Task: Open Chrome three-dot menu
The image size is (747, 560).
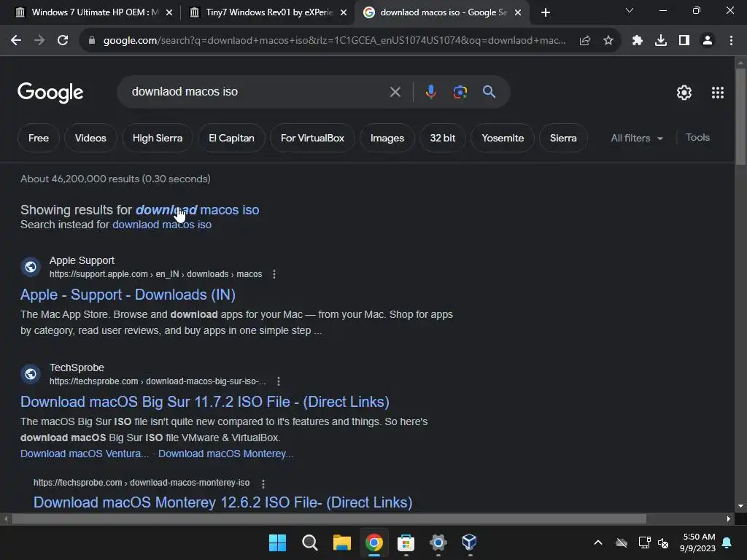Action: pyautogui.click(x=731, y=41)
